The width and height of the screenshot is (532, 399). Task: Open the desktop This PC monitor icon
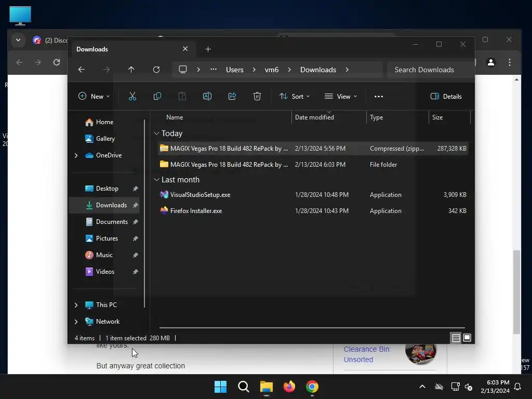(x=20, y=16)
